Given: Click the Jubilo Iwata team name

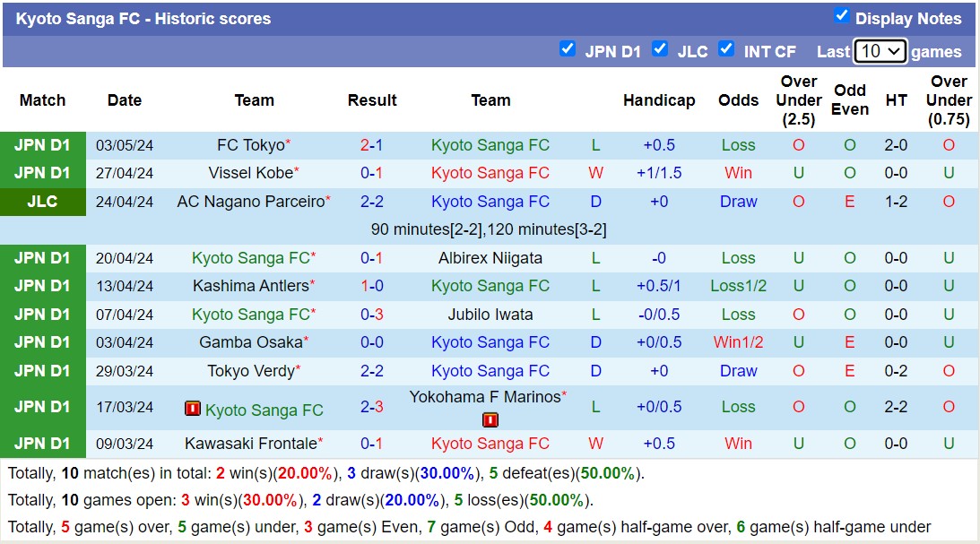Looking at the screenshot, I should point(490,314).
